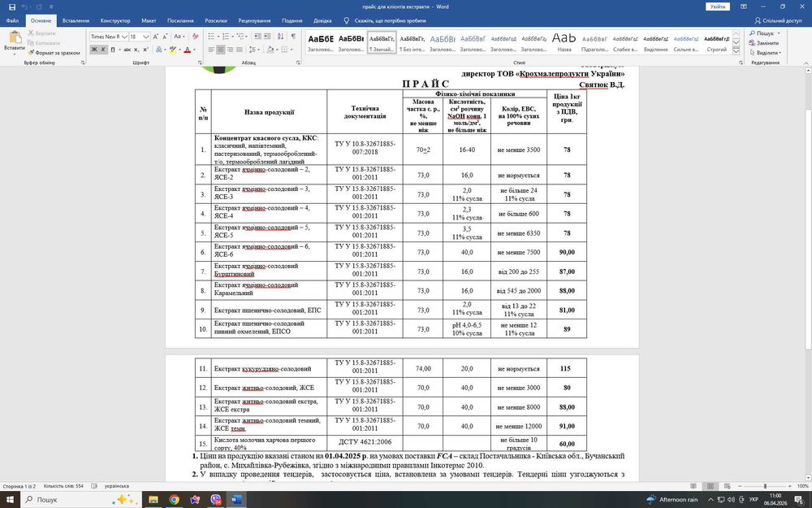Switch to Web Layout view icon in status bar
The image size is (812, 508).
coord(728,486)
